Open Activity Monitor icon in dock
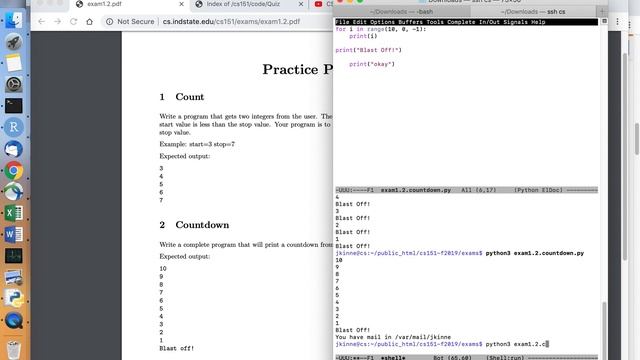This screenshot has width=640, height=360. (13, 256)
